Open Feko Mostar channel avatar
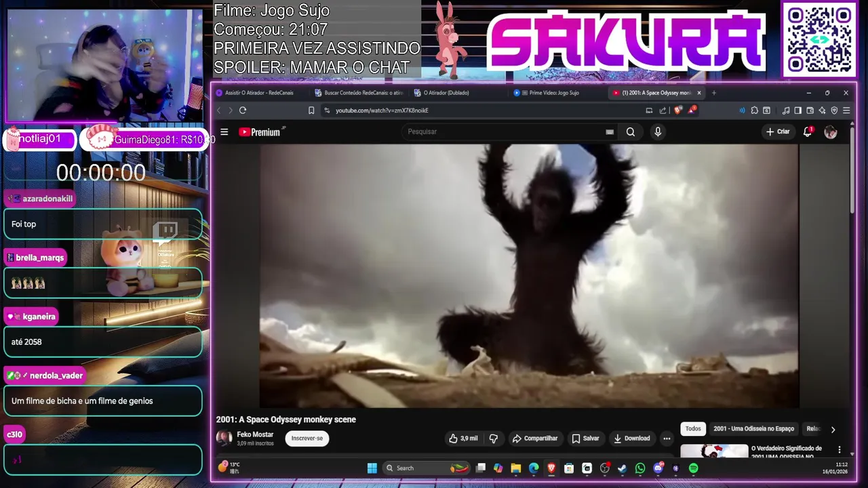This screenshot has width=868, height=488. [x=224, y=438]
